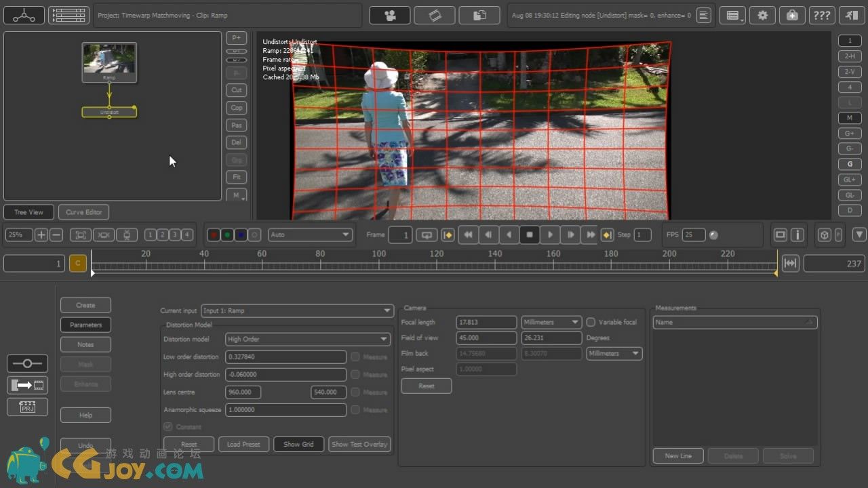
Task: Go to last frame
Action: pyautogui.click(x=591, y=235)
